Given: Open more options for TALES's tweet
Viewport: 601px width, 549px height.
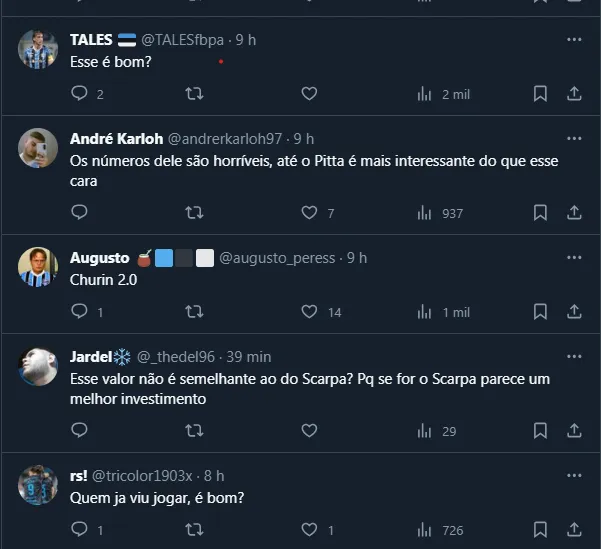Looking at the screenshot, I should [x=574, y=40].
